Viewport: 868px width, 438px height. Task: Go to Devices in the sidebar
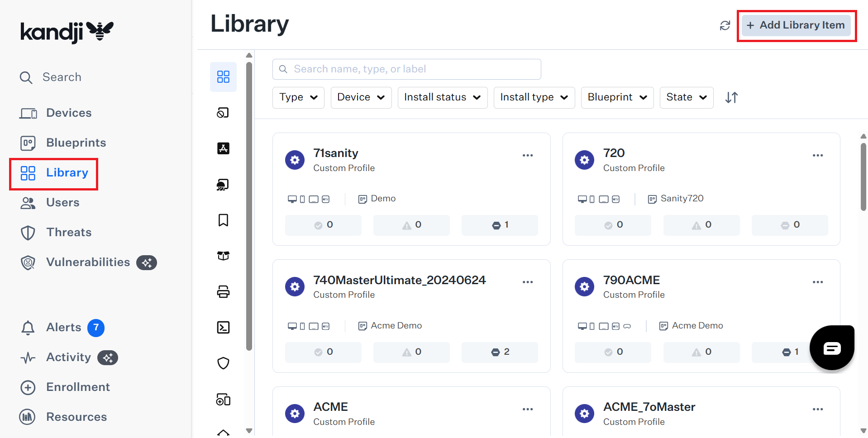click(x=68, y=113)
